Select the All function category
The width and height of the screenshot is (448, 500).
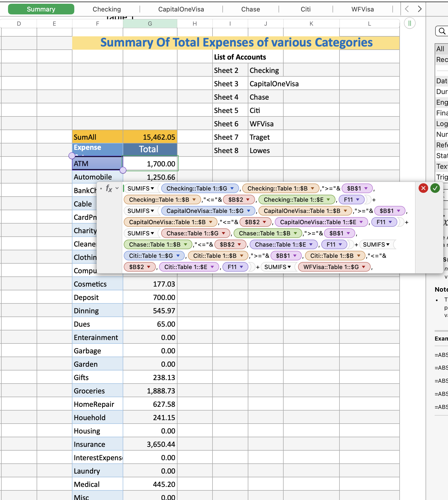pos(442,49)
